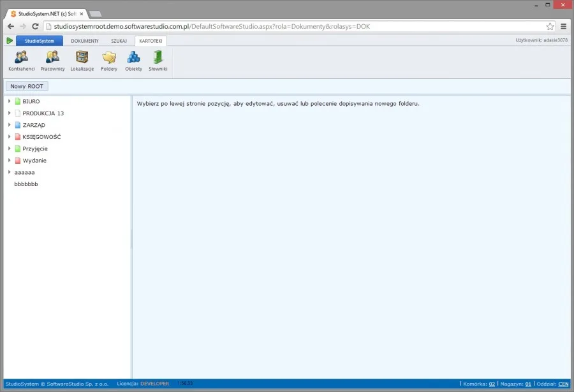
Task: Select the Wydanie folder label
Action: [34, 161]
